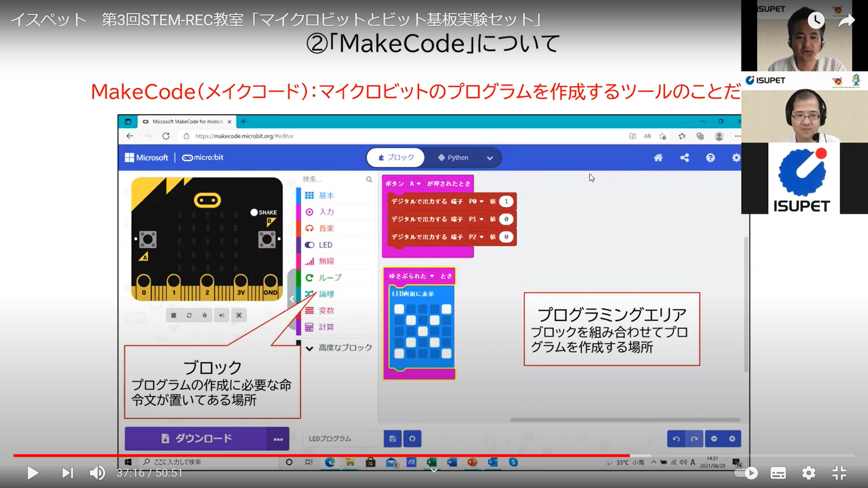868x488 pixels.
Task: Play the paused YouTube video
Action: pos(33,473)
